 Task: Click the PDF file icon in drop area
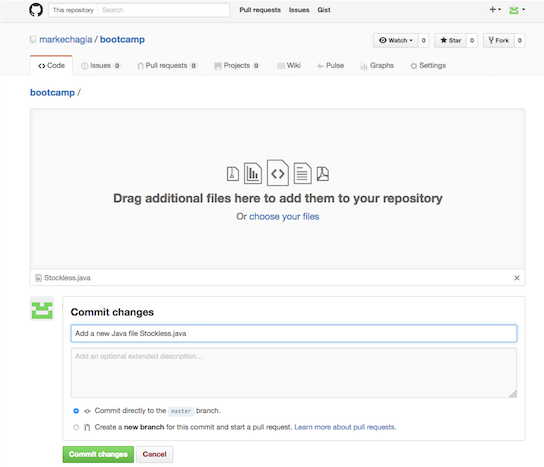tap(323, 174)
